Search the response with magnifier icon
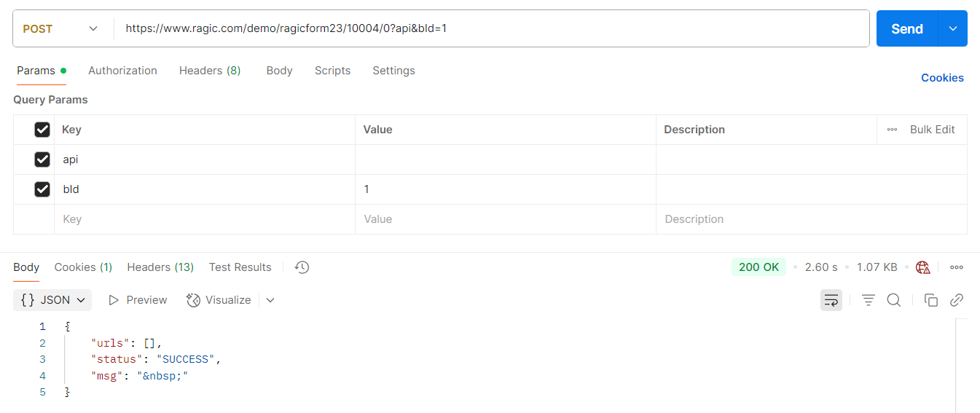The image size is (980, 413). click(894, 300)
